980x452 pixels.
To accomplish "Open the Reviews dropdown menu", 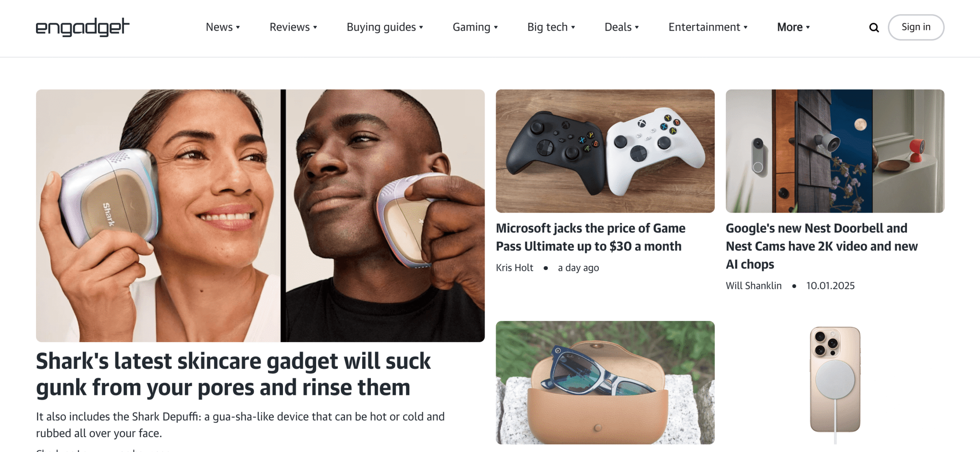I will tap(293, 27).
